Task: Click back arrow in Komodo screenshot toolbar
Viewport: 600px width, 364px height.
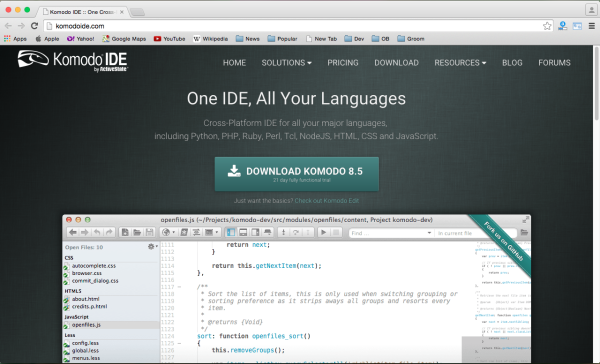Action: pos(73,232)
